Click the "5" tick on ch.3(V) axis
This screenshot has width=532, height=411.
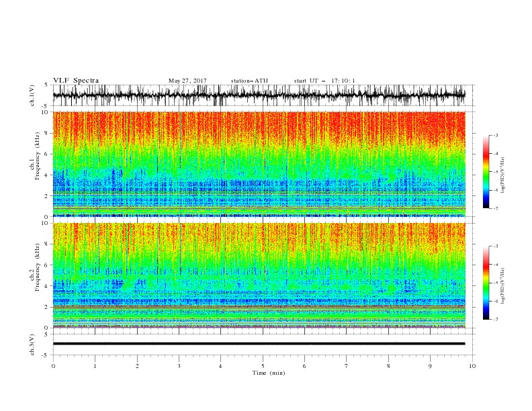(x=46, y=334)
